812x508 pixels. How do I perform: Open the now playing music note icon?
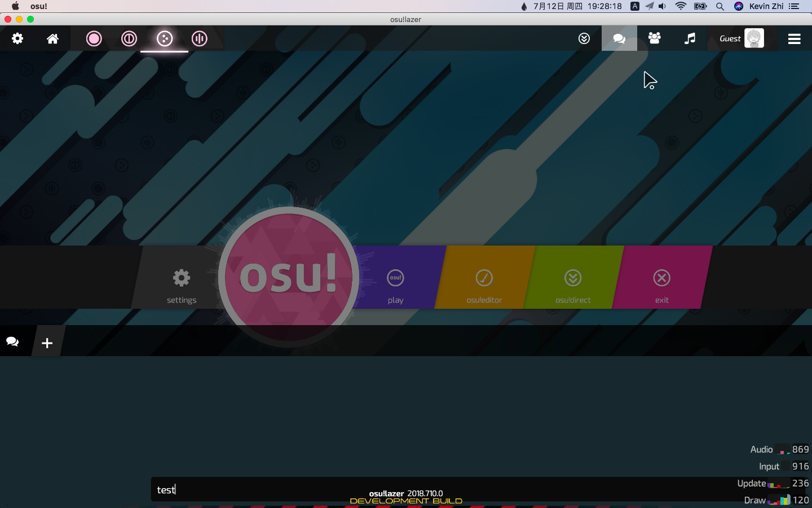[690, 38]
